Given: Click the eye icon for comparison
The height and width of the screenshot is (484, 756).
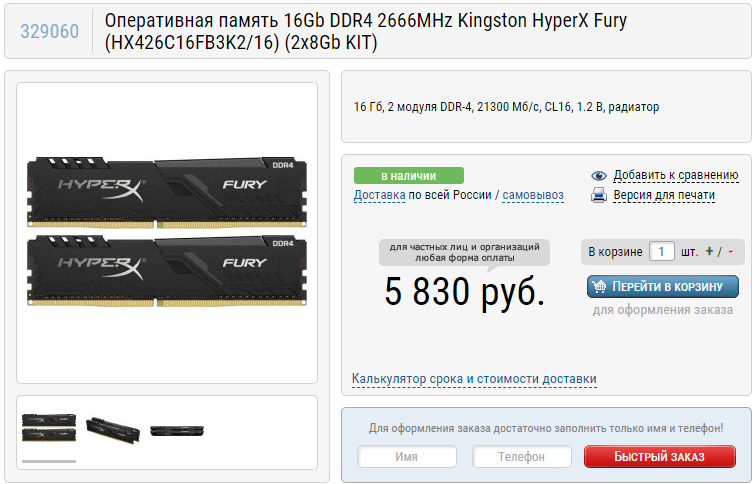Looking at the screenshot, I should (598, 176).
